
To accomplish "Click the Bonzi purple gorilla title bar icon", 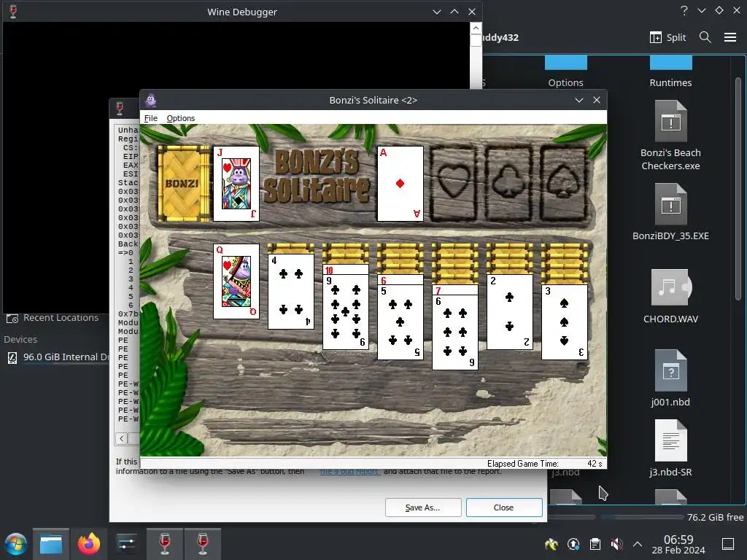I will (151, 100).
